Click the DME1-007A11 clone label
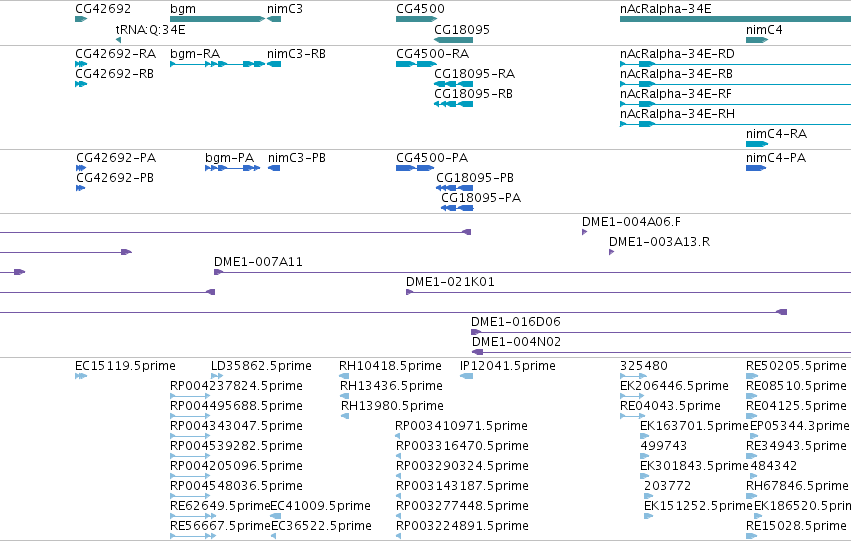Image resolution: width=851 pixels, height=541 pixels. (x=258, y=262)
